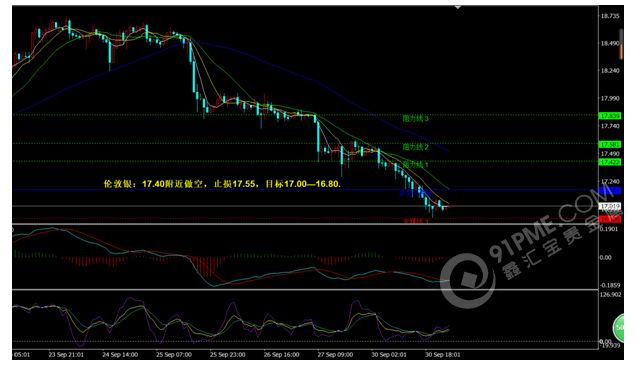
Task: Select the 阻力线 1 resistance line label
Action: 415,164
